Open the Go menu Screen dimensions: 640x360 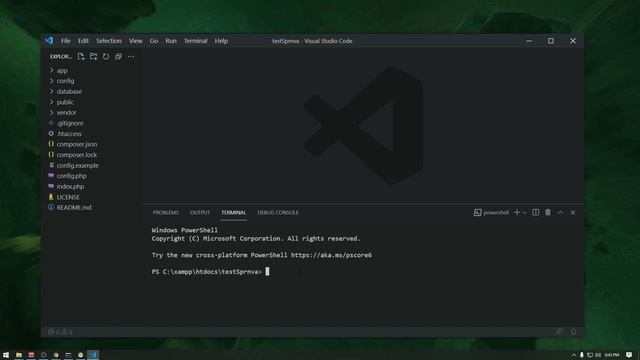click(x=154, y=41)
